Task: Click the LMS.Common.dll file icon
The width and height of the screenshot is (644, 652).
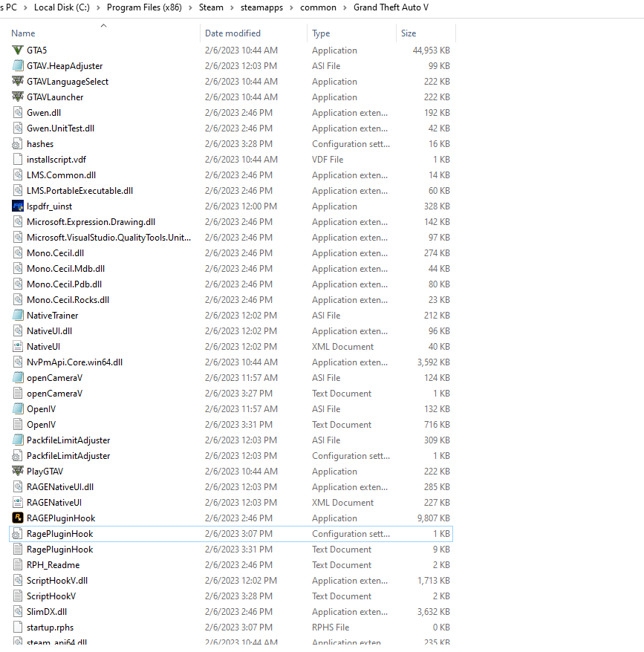Action: click(18, 175)
